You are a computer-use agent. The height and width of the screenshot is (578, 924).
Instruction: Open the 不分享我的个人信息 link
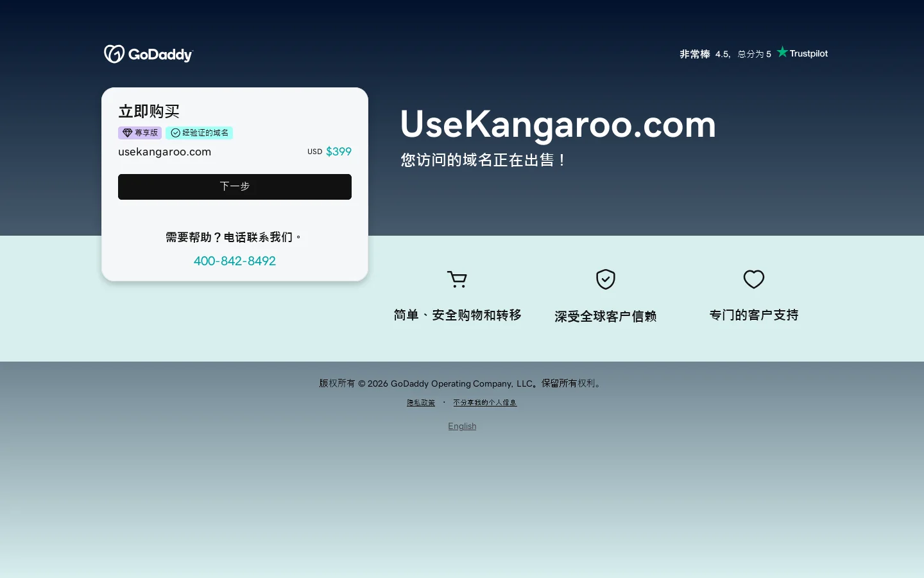pyautogui.click(x=485, y=403)
